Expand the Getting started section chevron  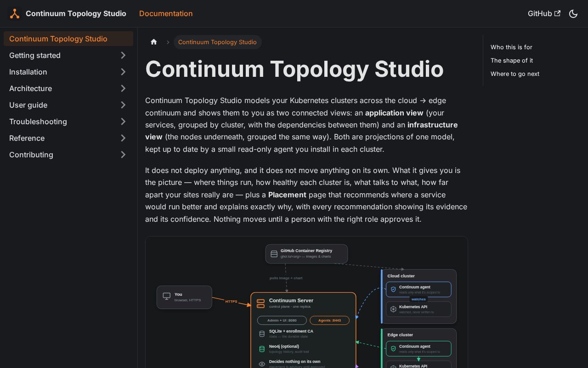(x=123, y=55)
